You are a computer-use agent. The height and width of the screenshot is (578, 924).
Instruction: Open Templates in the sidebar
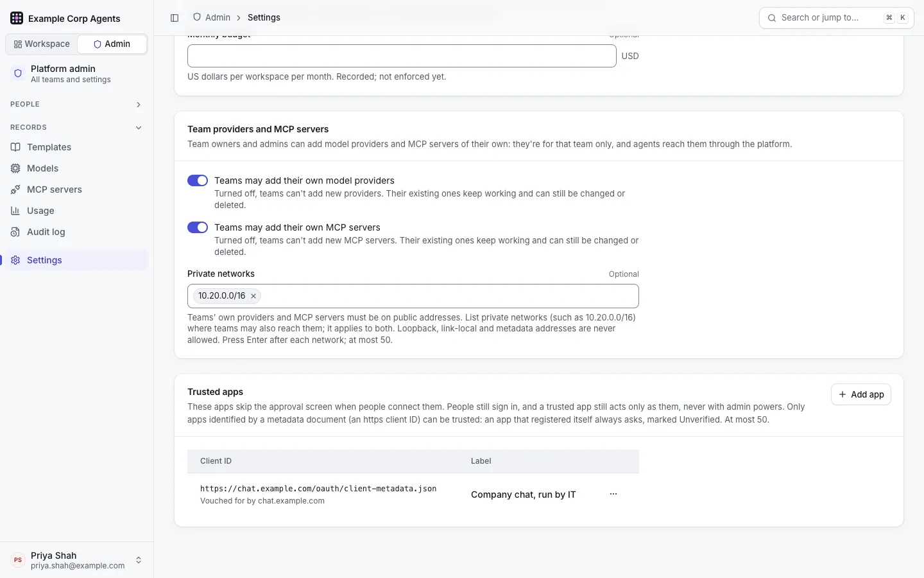click(x=77, y=147)
